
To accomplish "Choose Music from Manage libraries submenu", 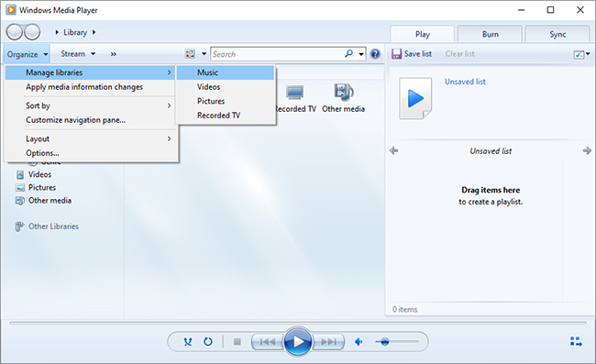I will coord(226,72).
